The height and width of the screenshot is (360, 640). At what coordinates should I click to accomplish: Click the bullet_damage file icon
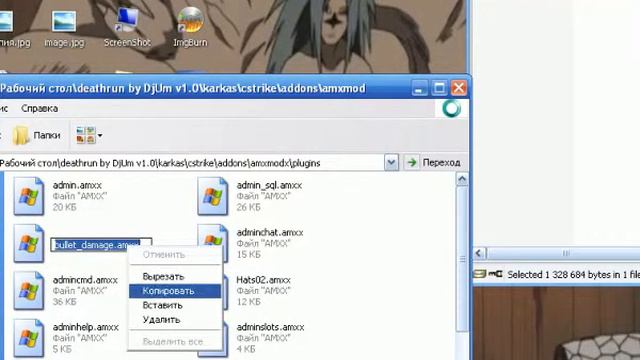(x=29, y=244)
